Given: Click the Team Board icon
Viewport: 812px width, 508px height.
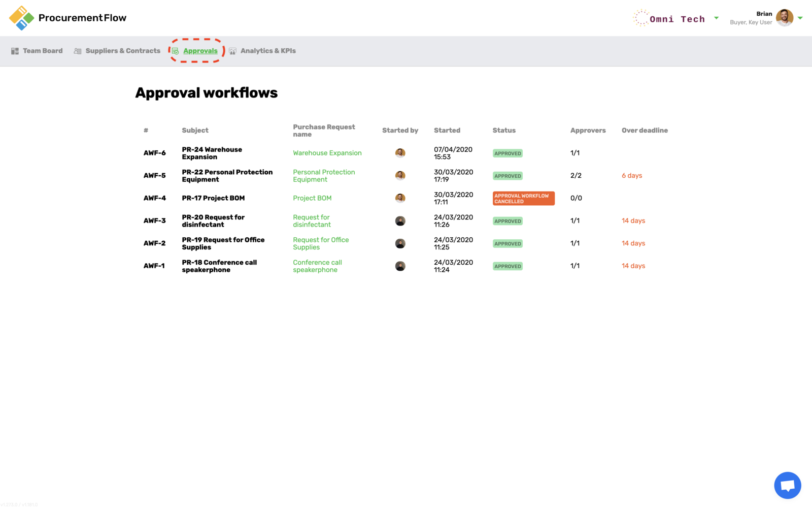Looking at the screenshot, I should coord(15,51).
